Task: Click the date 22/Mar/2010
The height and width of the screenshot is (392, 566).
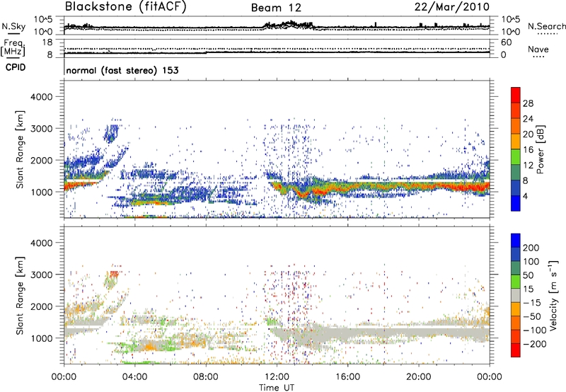Action: pos(451,7)
